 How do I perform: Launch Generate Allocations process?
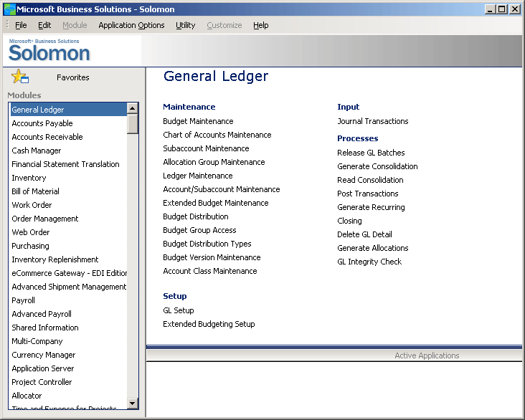tap(373, 248)
